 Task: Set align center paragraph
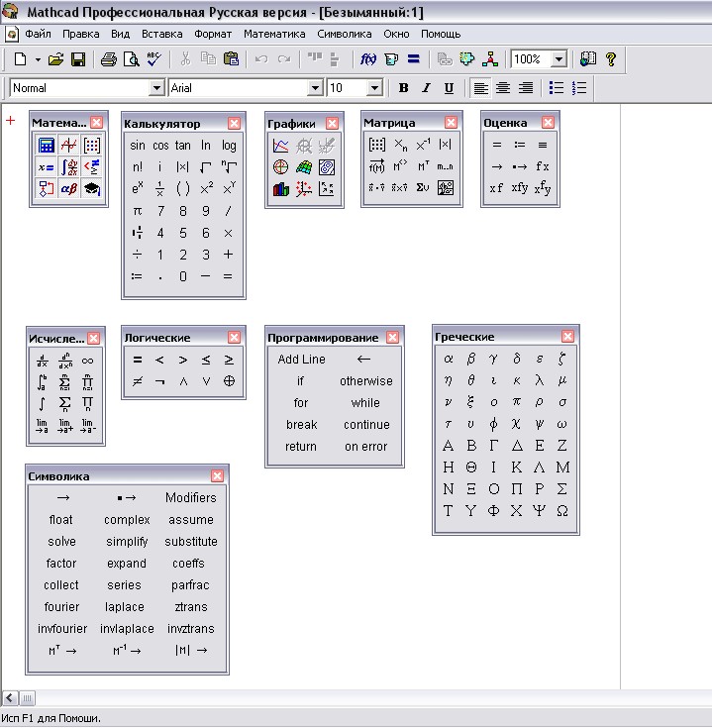click(503, 88)
